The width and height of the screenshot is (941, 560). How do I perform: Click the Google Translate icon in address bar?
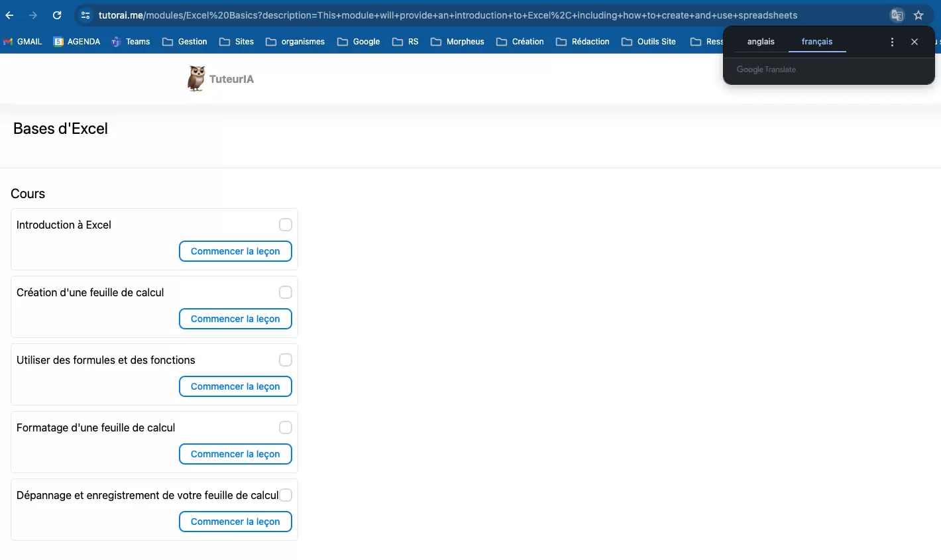pyautogui.click(x=897, y=15)
